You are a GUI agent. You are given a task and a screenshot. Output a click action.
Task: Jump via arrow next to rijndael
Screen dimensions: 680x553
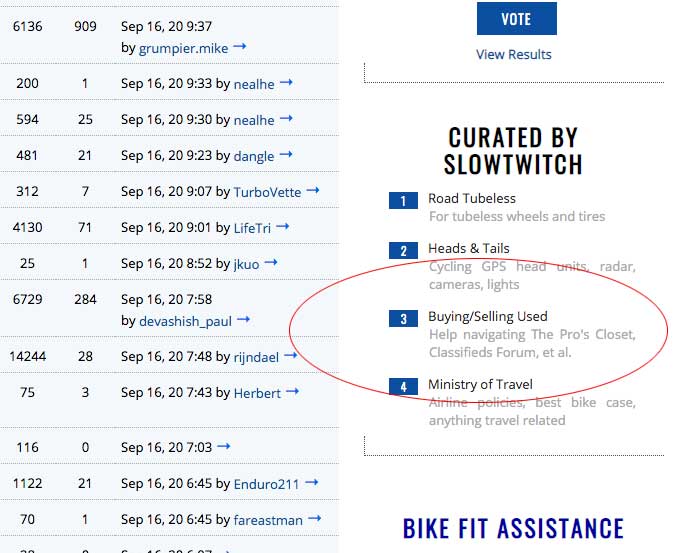coord(291,355)
